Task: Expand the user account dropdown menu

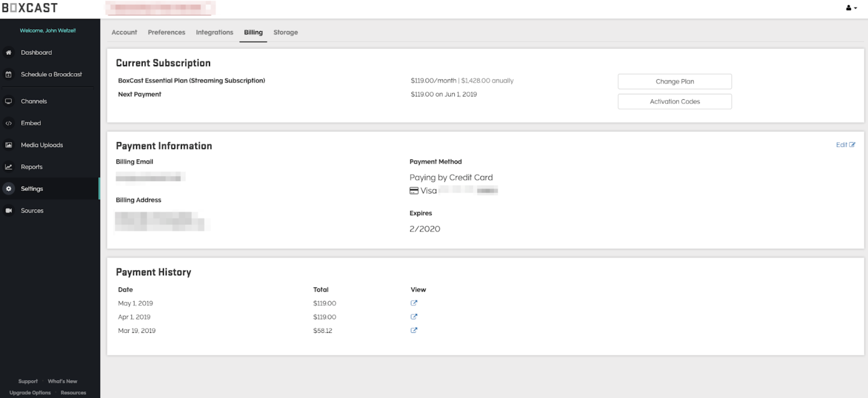Action: [x=851, y=8]
